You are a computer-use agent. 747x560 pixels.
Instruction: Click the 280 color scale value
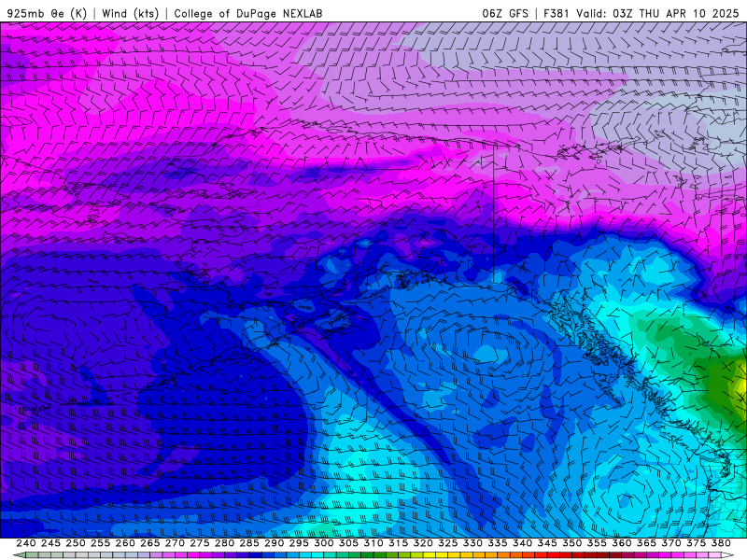point(224,543)
